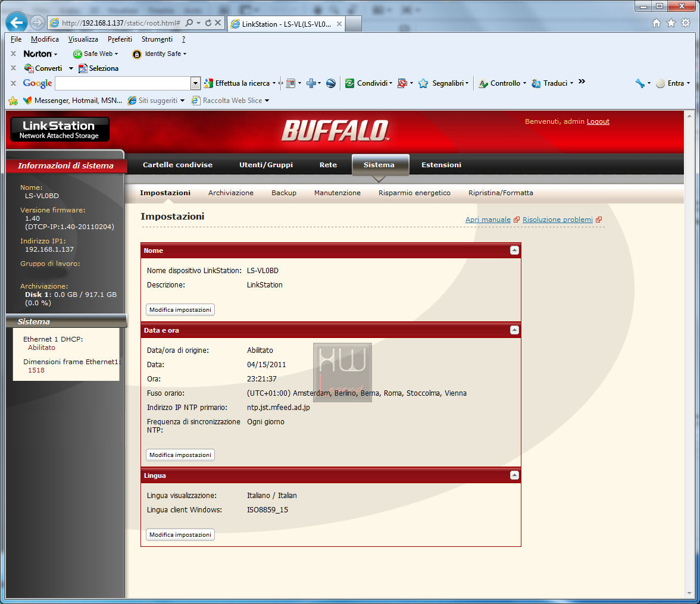The height and width of the screenshot is (604, 700).
Task: Go back with the browser back arrow
Action: (x=17, y=23)
